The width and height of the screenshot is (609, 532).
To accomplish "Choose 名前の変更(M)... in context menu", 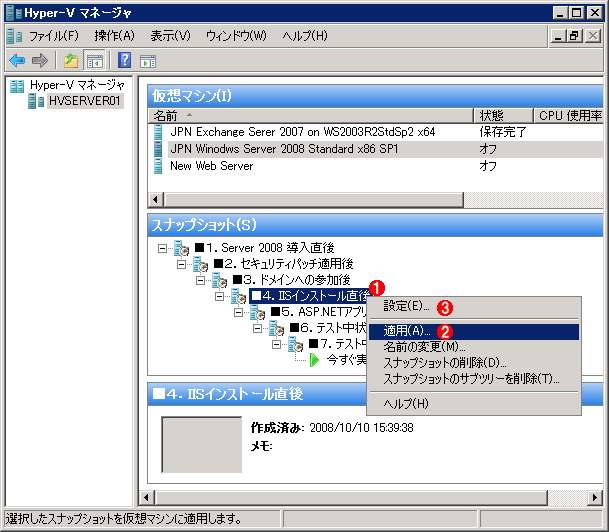I will point(474,347).
